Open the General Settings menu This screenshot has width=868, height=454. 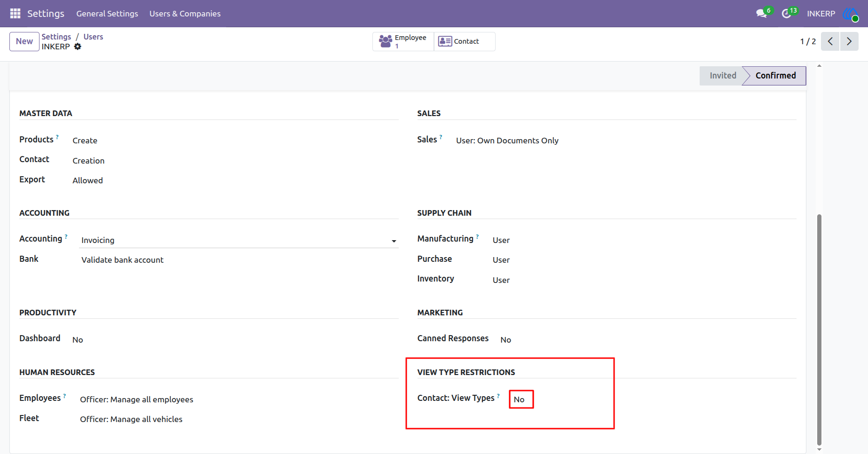pyautogui.click(x=107, y=14)
